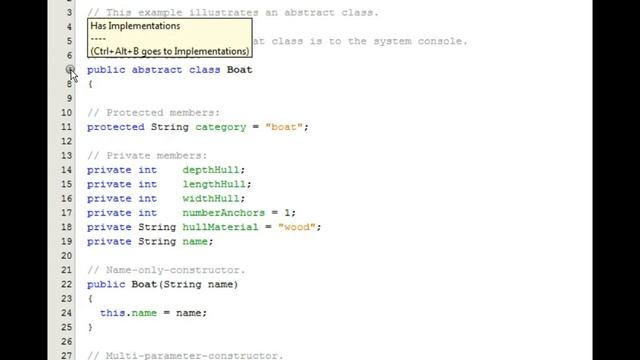Click the Has Implementations gutter icon

pyautogui.click(x=70, y=69)
